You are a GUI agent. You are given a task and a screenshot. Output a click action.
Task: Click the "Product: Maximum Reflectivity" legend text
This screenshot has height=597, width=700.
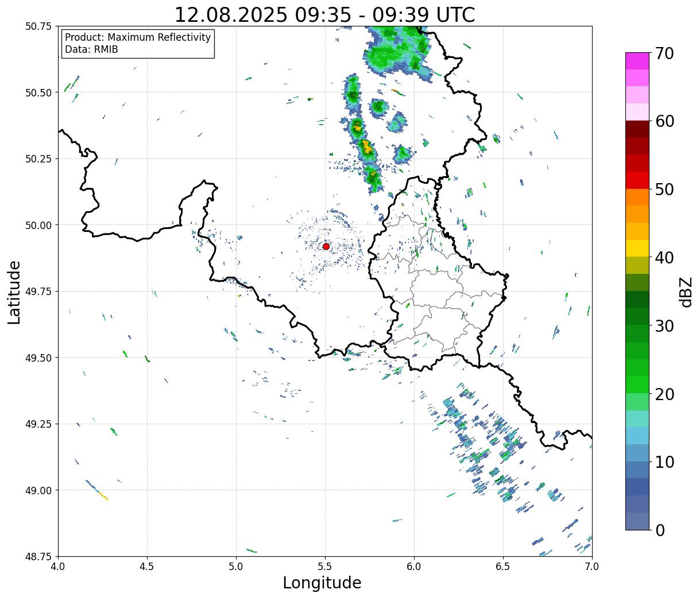coord(138,37)
